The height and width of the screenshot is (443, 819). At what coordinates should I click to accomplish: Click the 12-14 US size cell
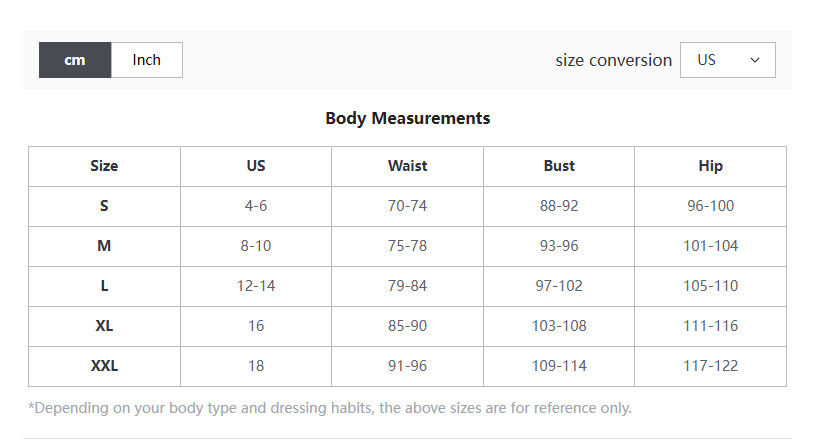[x=256, y=286]
